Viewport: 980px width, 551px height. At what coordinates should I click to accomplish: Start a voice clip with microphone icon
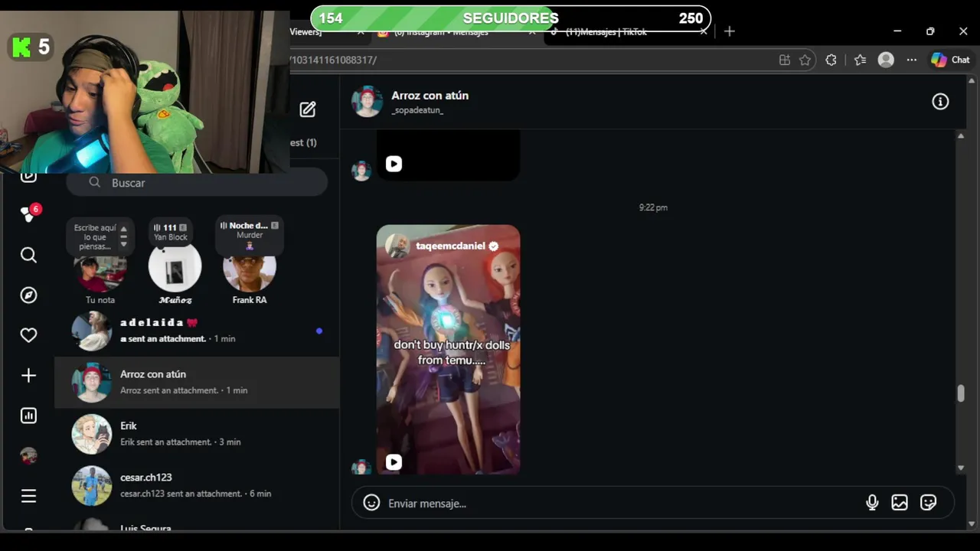click(872, 503)
